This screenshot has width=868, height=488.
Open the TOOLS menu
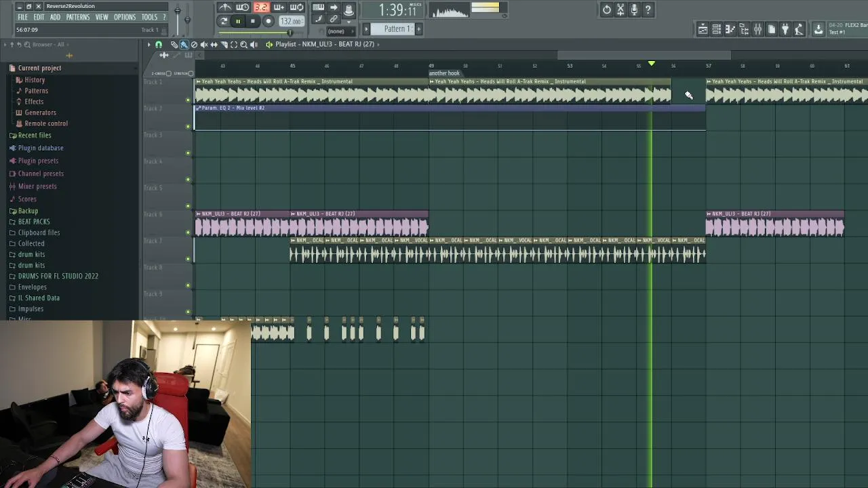[149, 17]
